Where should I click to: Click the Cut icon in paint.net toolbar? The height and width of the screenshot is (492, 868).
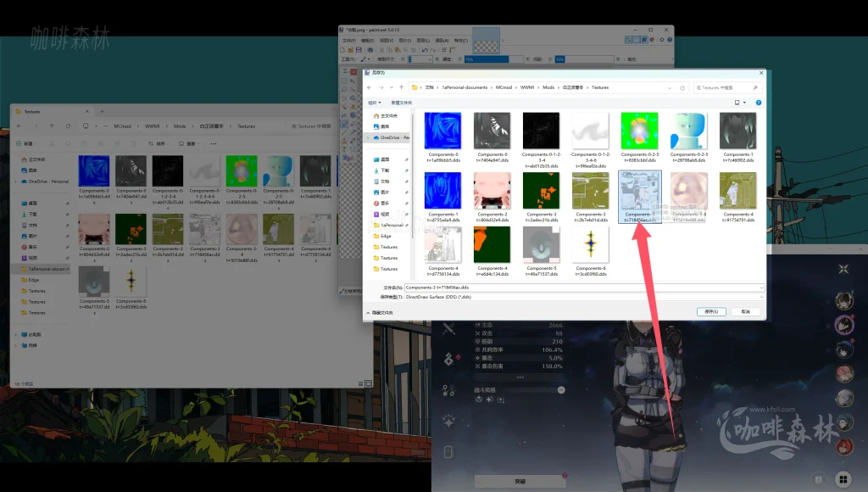click(x=382, y=50)
